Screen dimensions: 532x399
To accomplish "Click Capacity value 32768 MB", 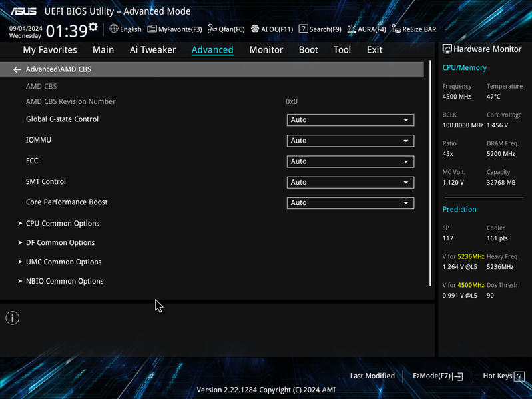I will (501, 183).
